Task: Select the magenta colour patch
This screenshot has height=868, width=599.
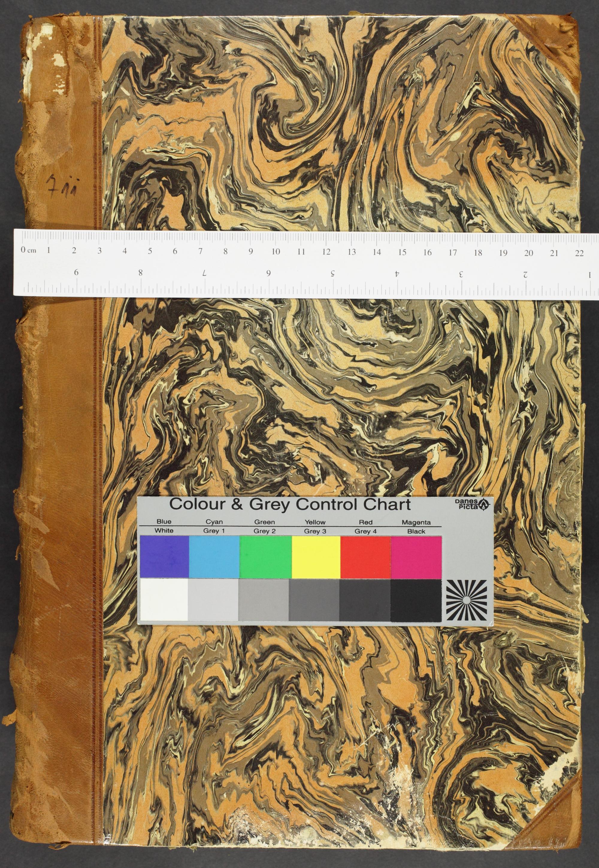Action: click(x=416, y=556)
